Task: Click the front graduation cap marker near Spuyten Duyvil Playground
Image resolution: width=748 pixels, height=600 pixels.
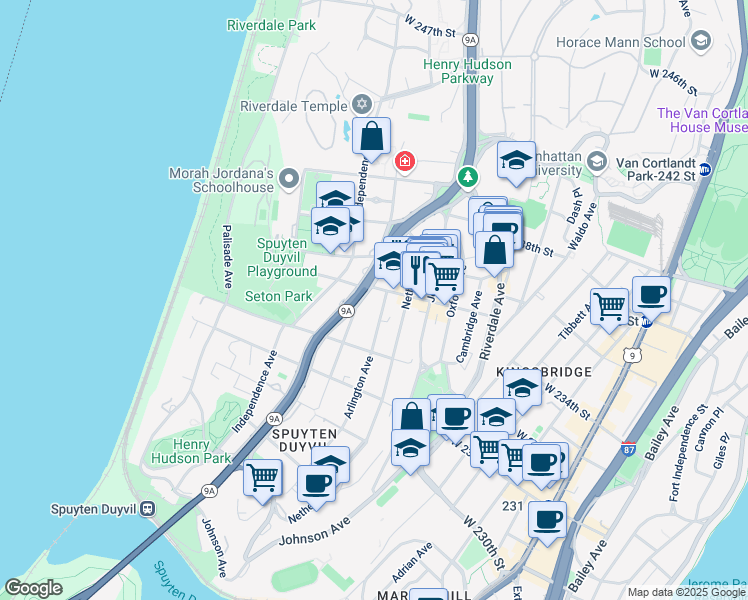Action: click(330, 226)
